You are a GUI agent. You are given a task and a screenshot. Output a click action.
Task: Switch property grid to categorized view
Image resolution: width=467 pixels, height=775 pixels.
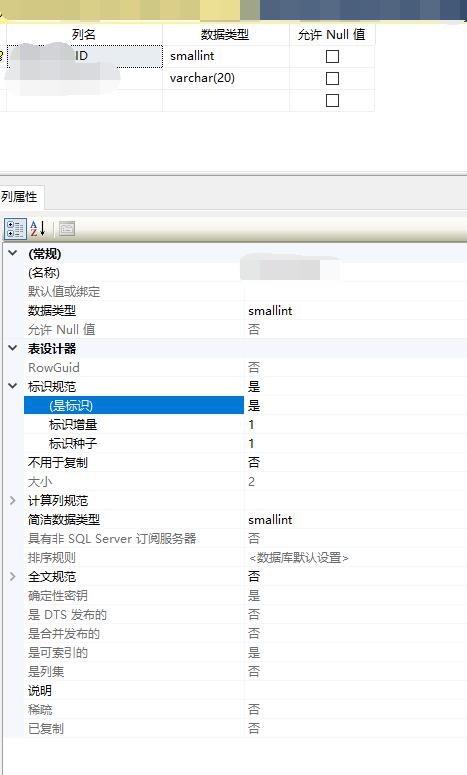pyautogui.click(x=15, y=229)
